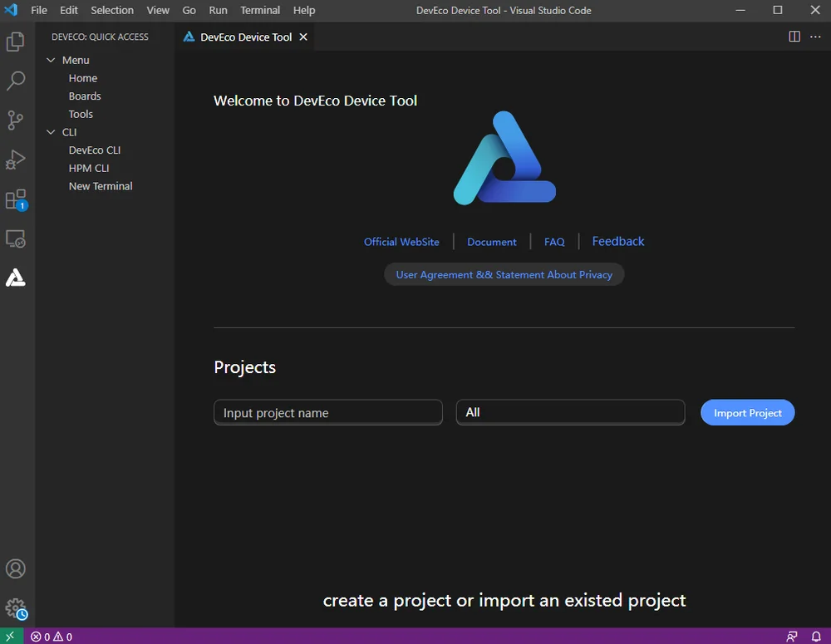This screenshot has width=831, height=644.
Task: Select Home in Quick Access menu
Action: click(82, 78)
